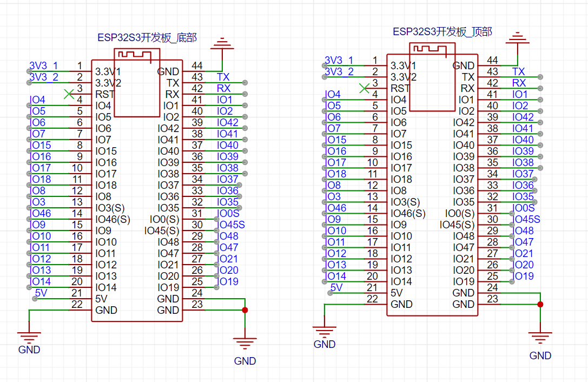Click the wire endpoint of 底部 5V net

point(35,299)
